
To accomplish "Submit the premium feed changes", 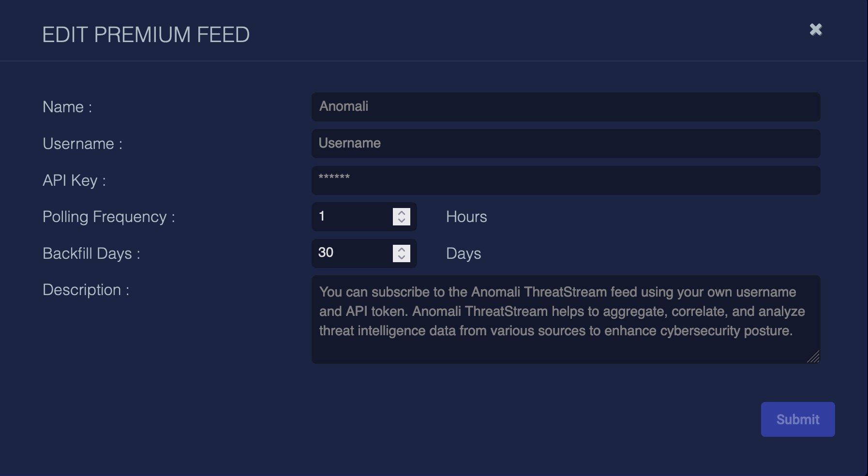I will (x=797, y=419).
